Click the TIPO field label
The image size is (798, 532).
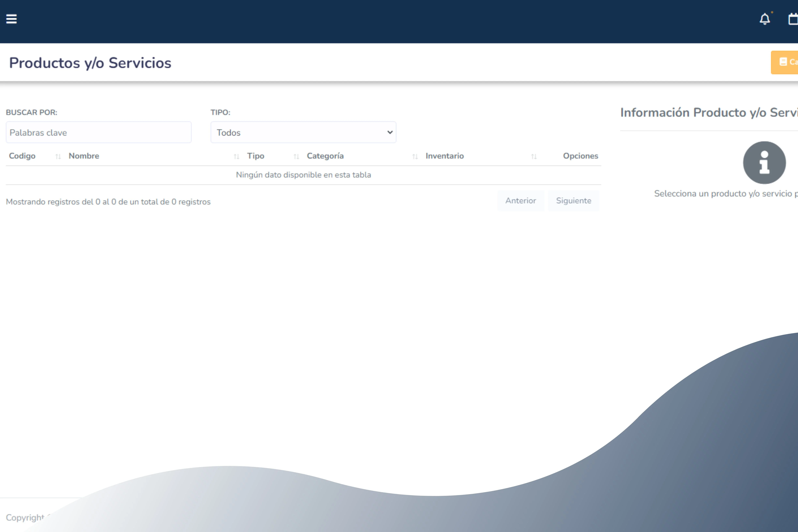click(x=220, y=112)
